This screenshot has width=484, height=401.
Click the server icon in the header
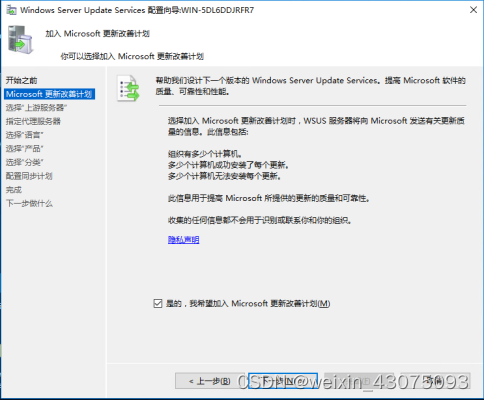point(21,40)
